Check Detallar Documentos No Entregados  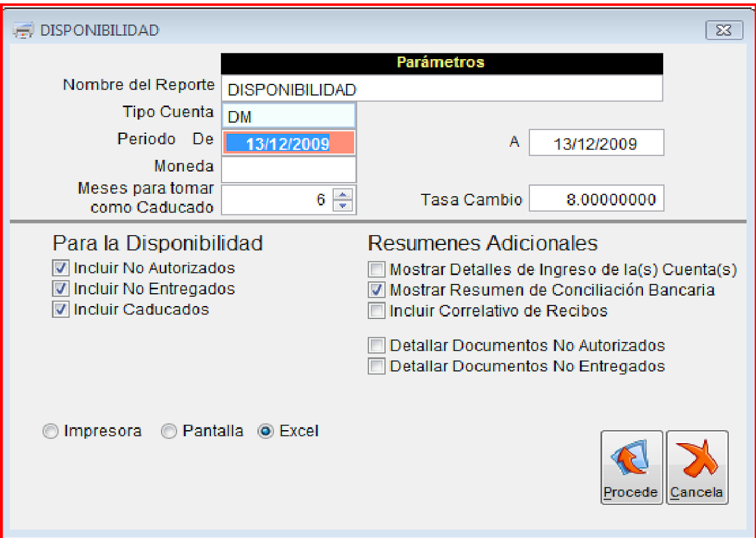(x=376, y=366)
